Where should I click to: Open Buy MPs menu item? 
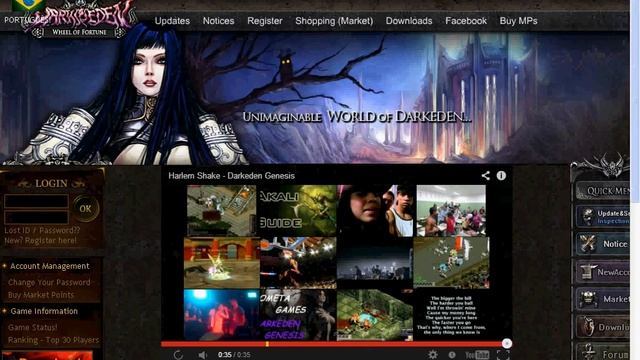click(x=518, y=21)
